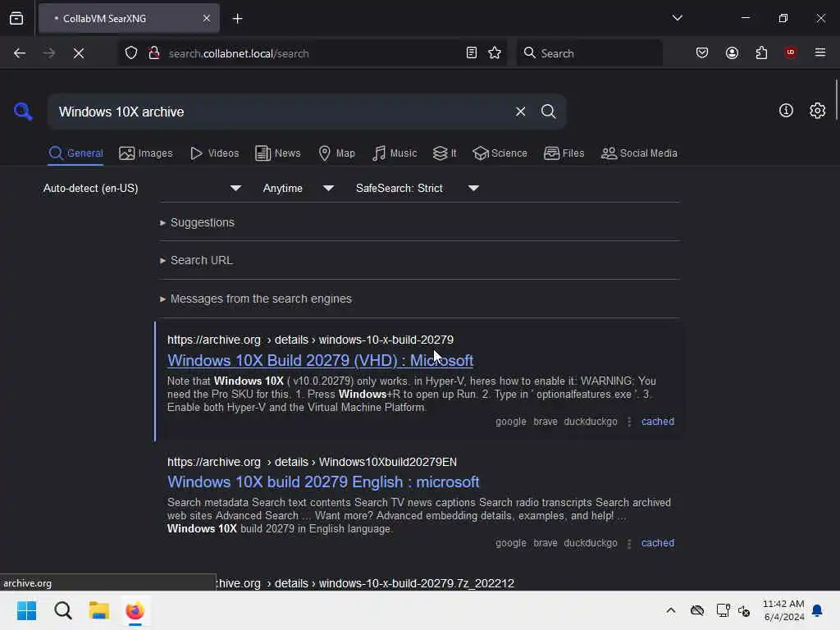
Task: Switch to Science category
Action: [500, 153]
